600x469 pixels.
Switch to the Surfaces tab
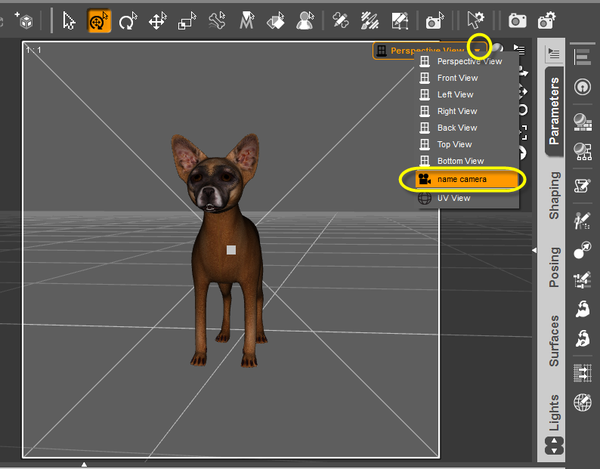pos(554,340)
